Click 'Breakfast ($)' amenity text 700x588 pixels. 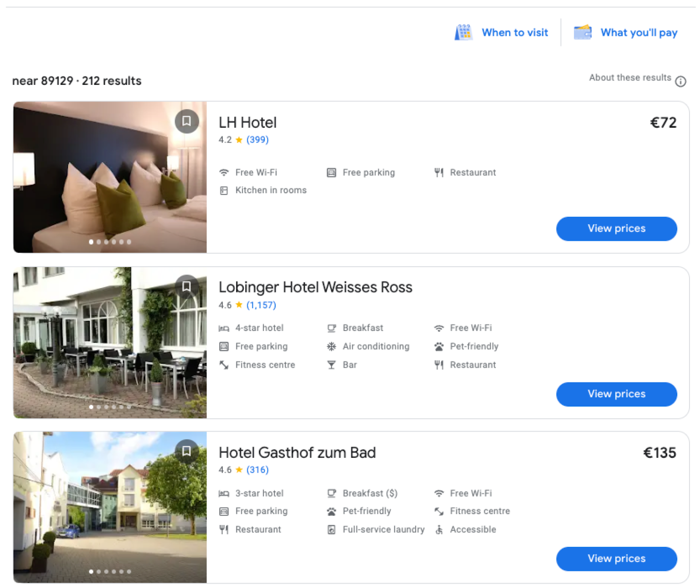coord(370,493)
